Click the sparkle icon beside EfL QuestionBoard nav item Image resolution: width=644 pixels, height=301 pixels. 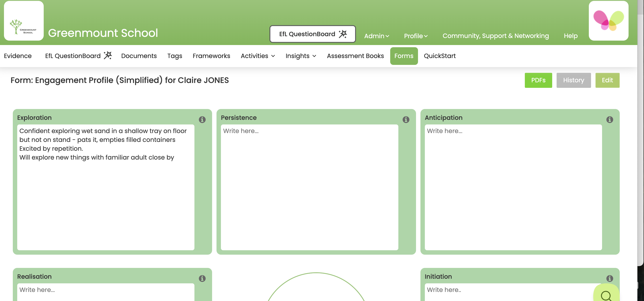[x=108, y=55]
